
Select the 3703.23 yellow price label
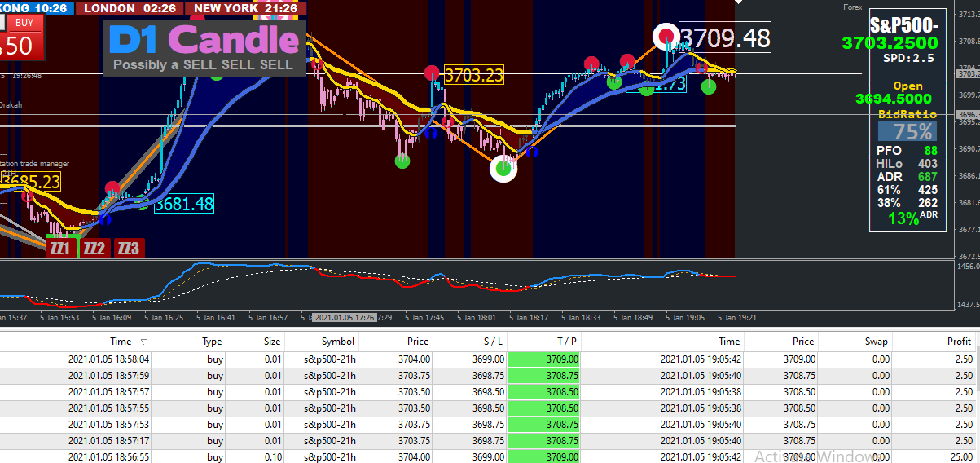[473, 75]
